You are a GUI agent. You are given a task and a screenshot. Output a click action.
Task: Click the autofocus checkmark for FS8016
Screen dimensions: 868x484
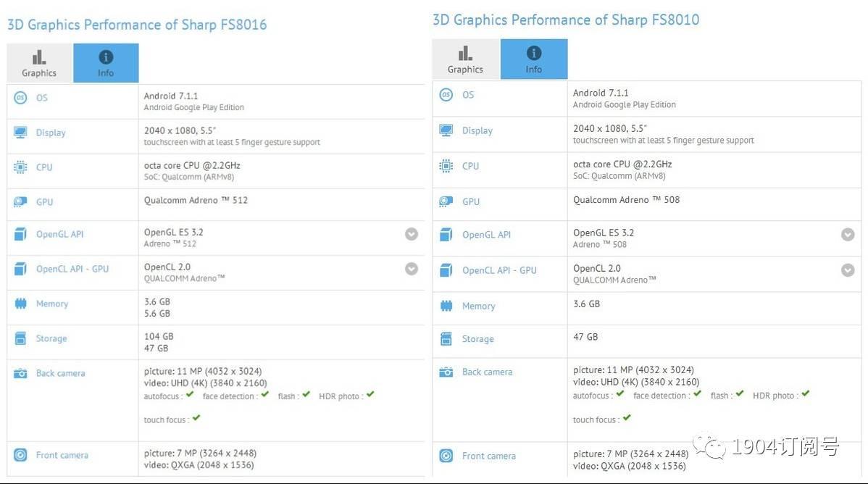pyautogui.click(x=190, y=395)
